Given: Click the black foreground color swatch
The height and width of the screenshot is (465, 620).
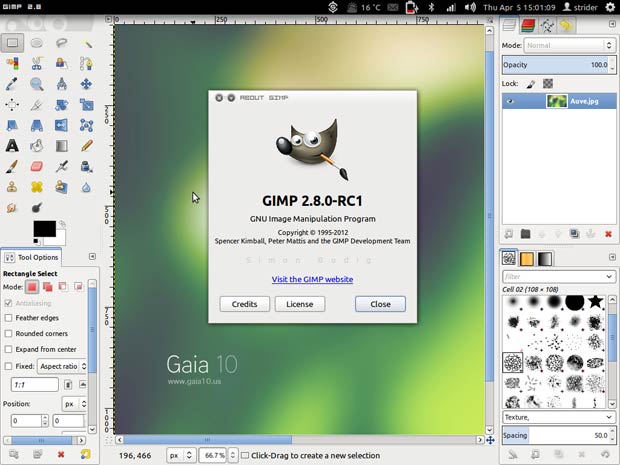Looking at the screenshot, I should click(x=44, y=229).
